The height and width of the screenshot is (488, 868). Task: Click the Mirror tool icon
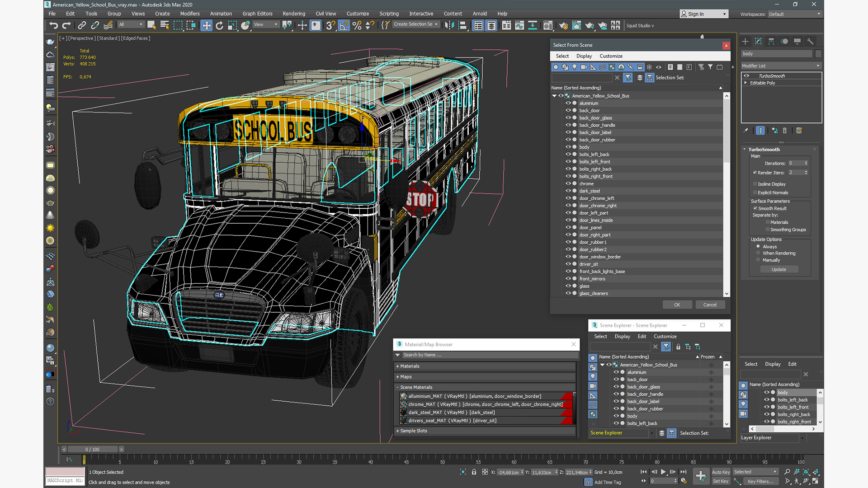(x=449, y=26)
